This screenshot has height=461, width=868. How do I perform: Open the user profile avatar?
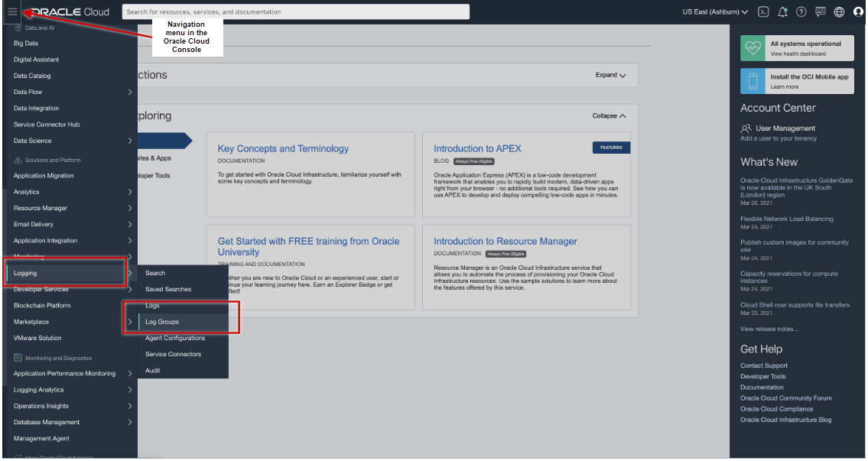[x=858, y=11]
